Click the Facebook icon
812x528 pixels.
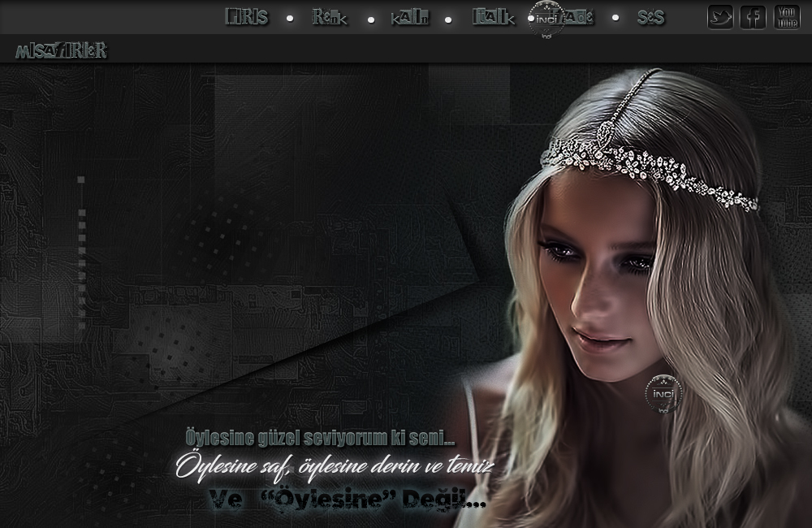point(753,17)
